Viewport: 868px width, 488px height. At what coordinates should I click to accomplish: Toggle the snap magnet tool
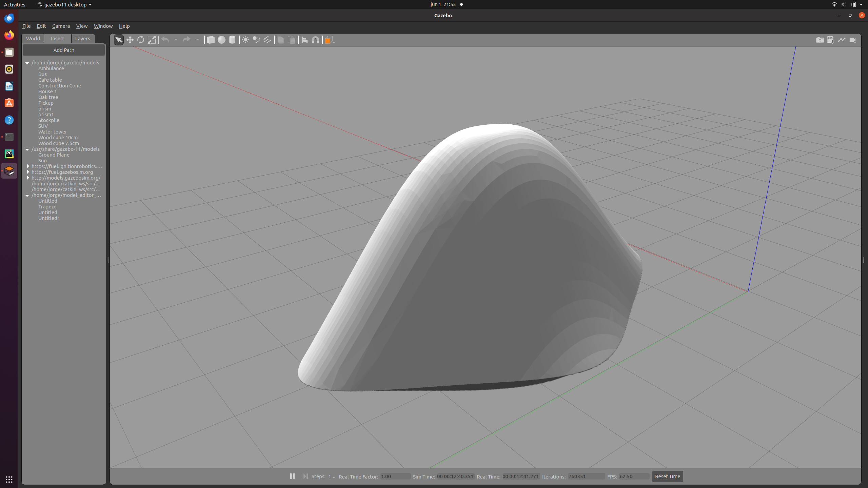316,40
